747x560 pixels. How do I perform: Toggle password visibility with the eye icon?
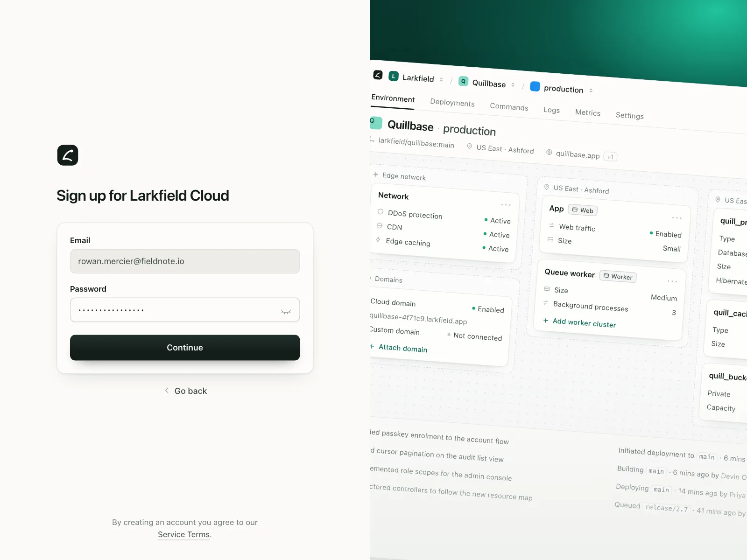[x=286, y=311]
